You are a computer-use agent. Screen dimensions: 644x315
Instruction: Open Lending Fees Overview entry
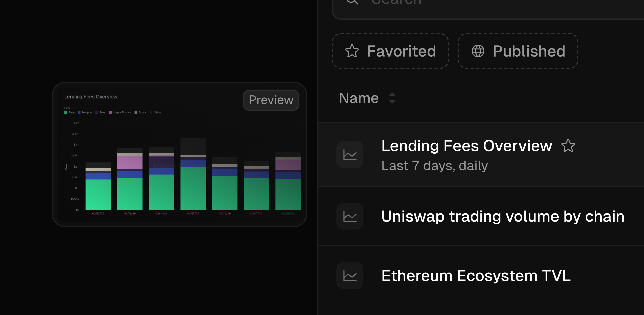coord(466,146)
